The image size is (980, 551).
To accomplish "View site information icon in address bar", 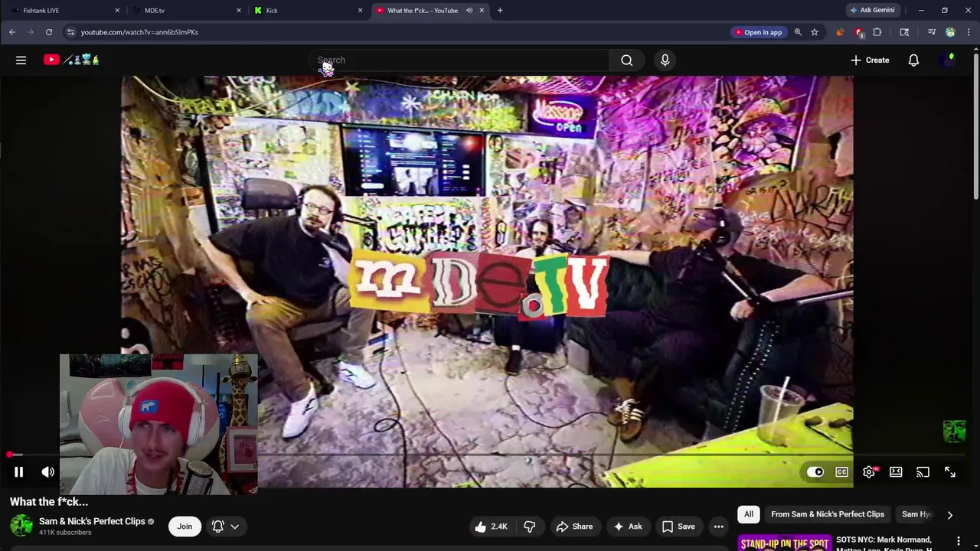I will point(70,32).
